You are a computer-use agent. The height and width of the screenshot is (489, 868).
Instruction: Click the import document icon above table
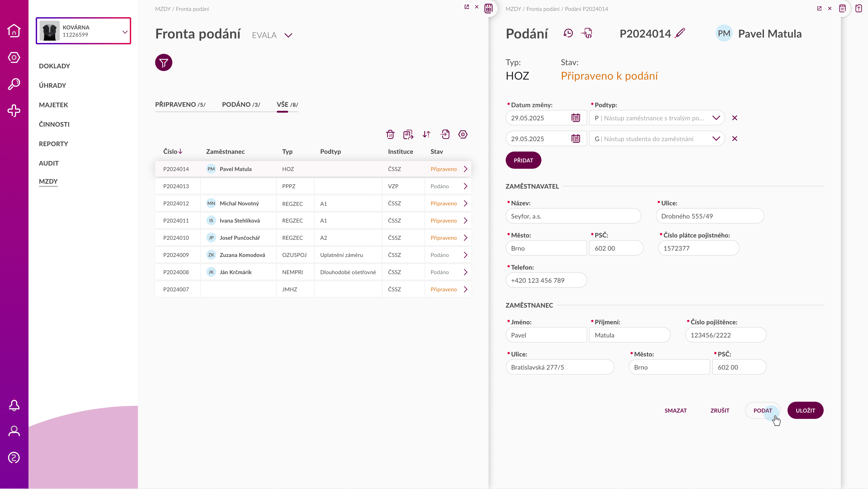tap(445, 135)
